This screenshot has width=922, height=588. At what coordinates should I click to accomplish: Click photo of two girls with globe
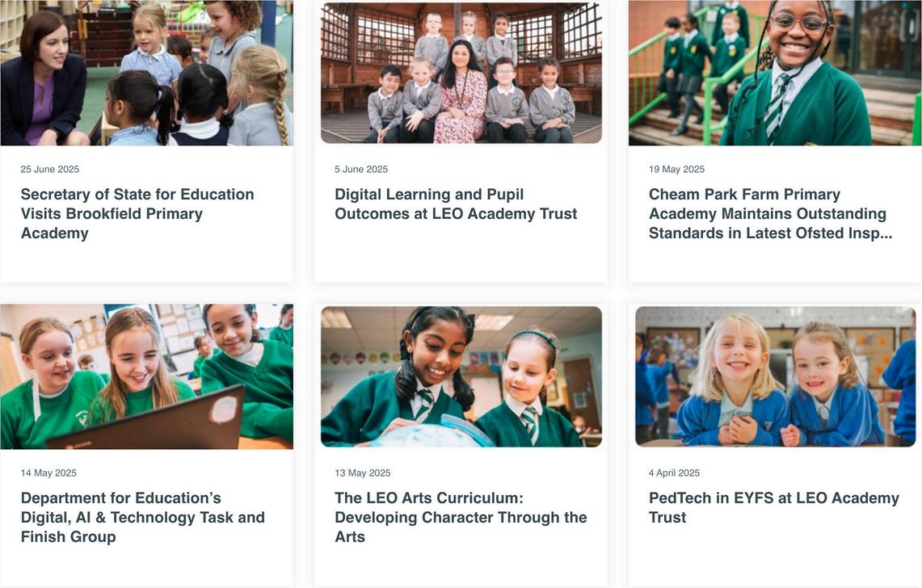click(x=461, y=376)
